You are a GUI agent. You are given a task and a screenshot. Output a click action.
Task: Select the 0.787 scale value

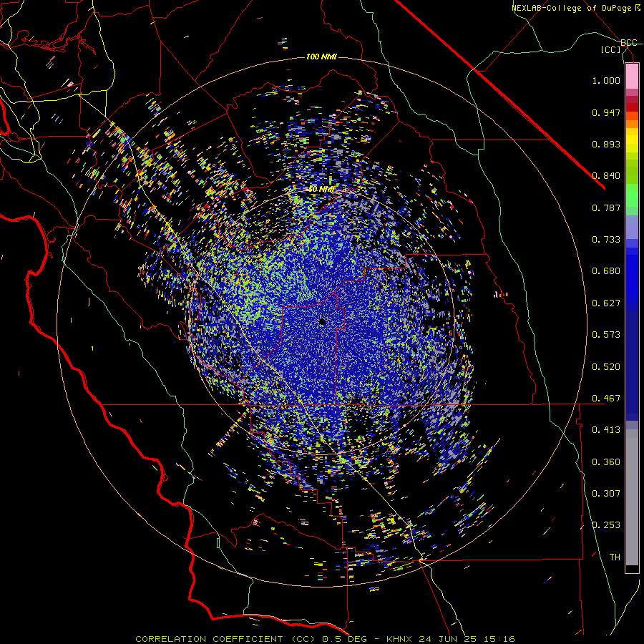pyautogui.click(x=606, y=208)
